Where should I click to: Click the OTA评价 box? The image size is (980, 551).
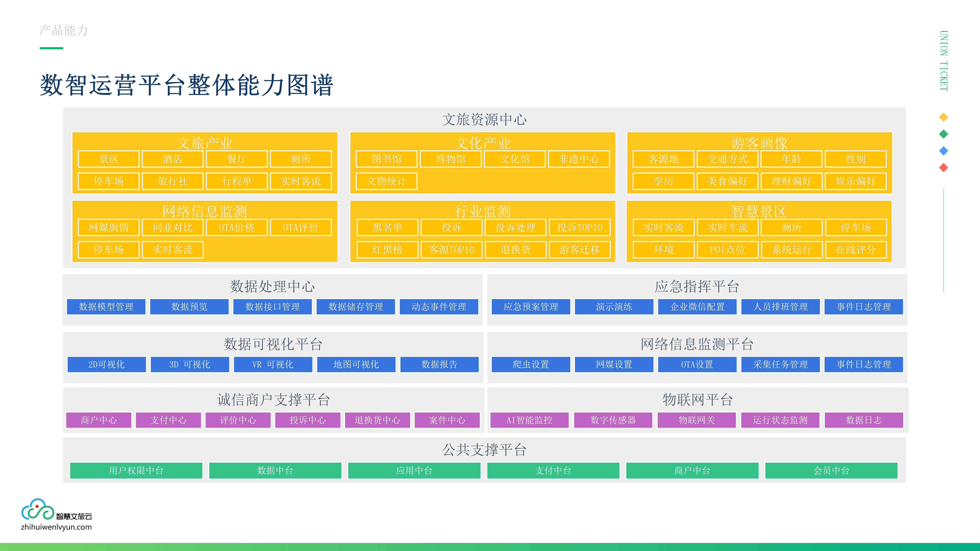301,227
